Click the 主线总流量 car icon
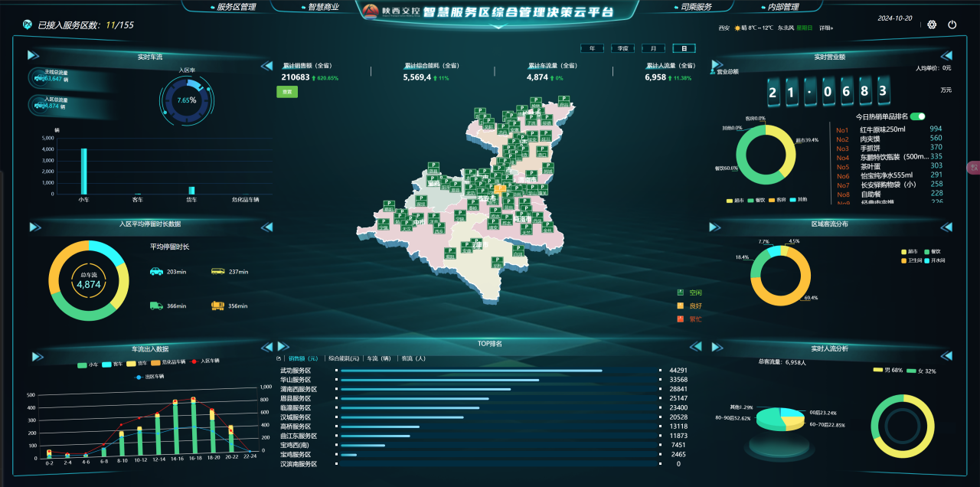 (38, 77)
